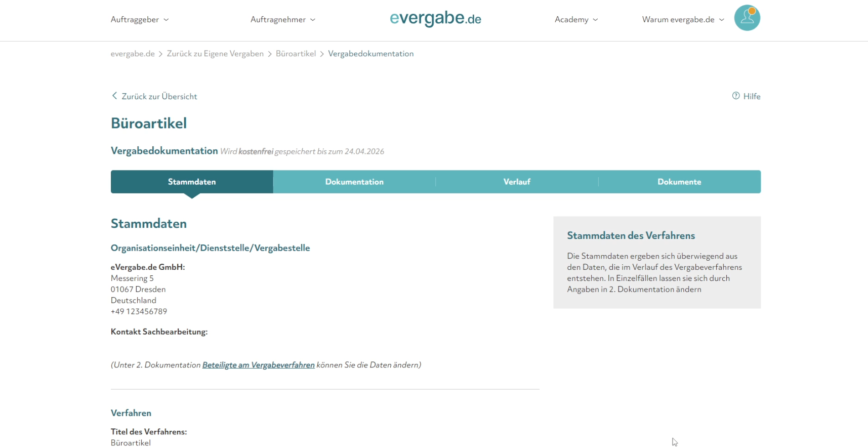868x448 pixels.
Task: Click the evergabe.de logo
Action: click(x=435, y=19)
